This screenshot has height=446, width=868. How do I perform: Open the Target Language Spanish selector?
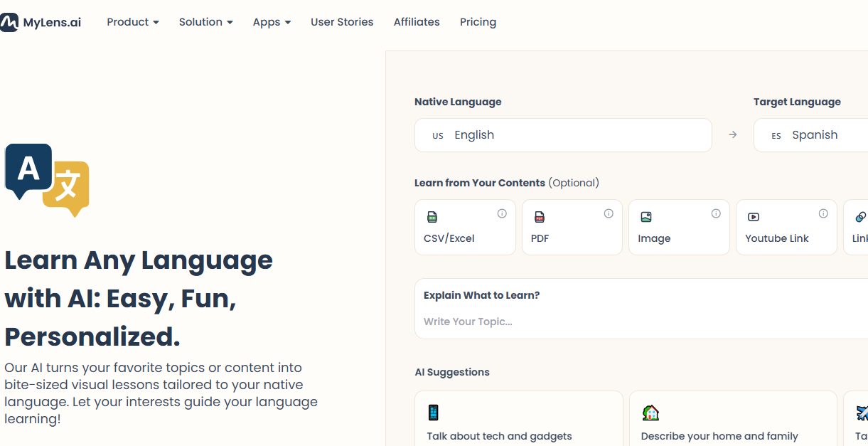[810, 135]
